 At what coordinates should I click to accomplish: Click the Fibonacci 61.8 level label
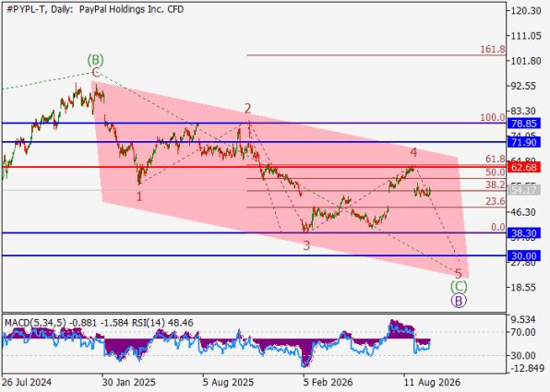(x=496, y=160)
